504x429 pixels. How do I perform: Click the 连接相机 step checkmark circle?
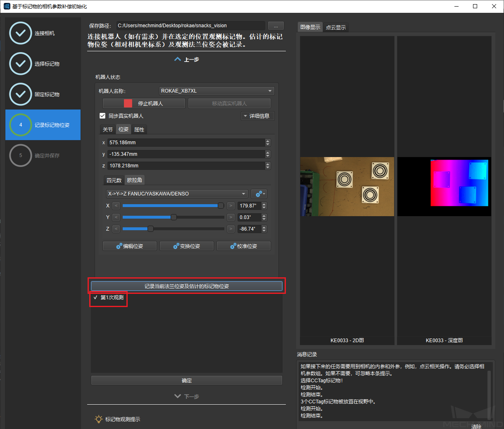click(x=21, y=33)
